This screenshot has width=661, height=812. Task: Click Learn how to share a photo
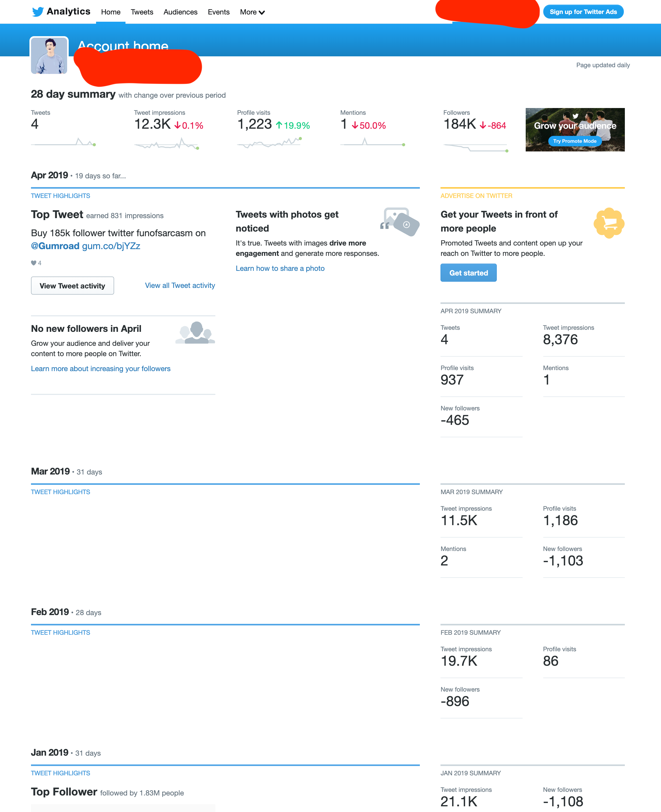click(x=280, y=268)
